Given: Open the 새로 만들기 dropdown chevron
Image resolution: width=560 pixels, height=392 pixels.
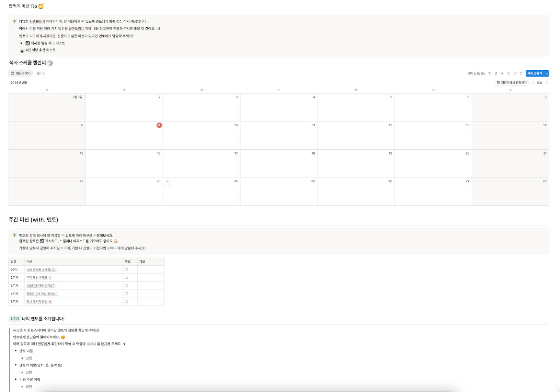Looking at the screenshot, I should tap(547, 73).
